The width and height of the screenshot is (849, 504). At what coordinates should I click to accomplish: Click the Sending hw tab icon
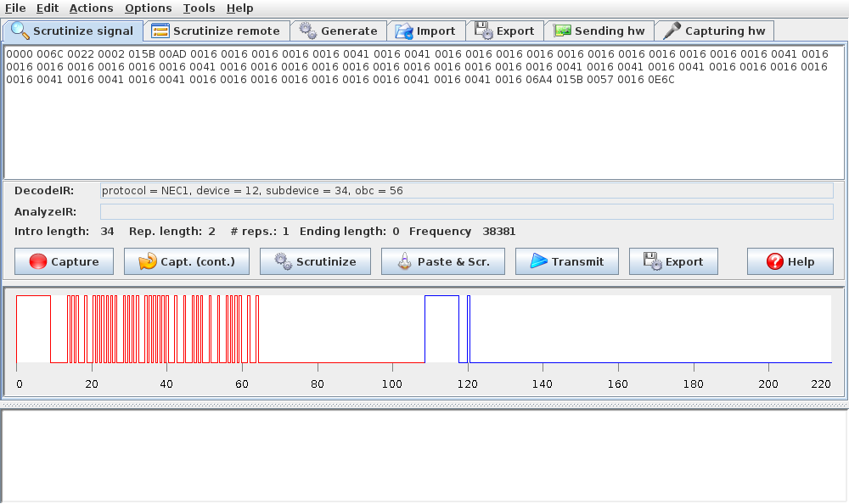coord(562,31)
